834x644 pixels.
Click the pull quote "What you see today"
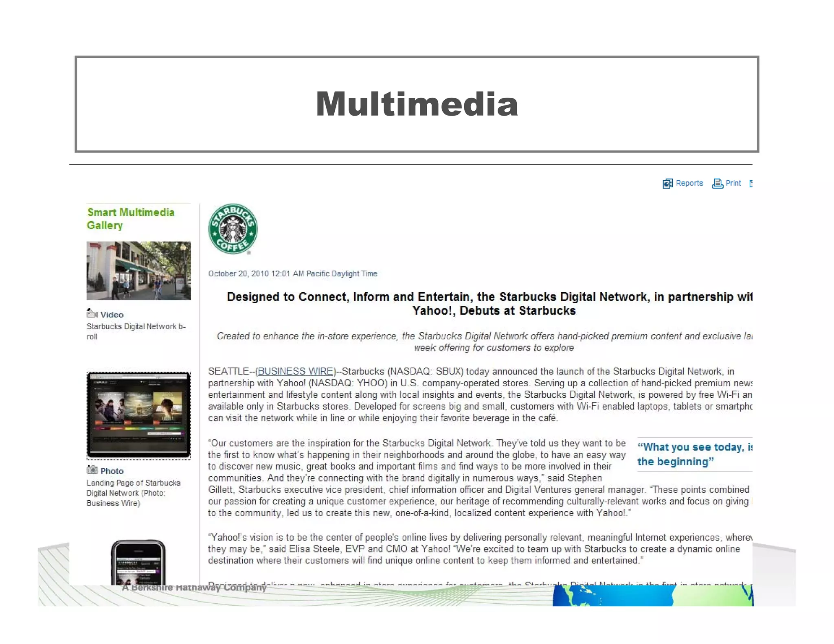(695, 454)
